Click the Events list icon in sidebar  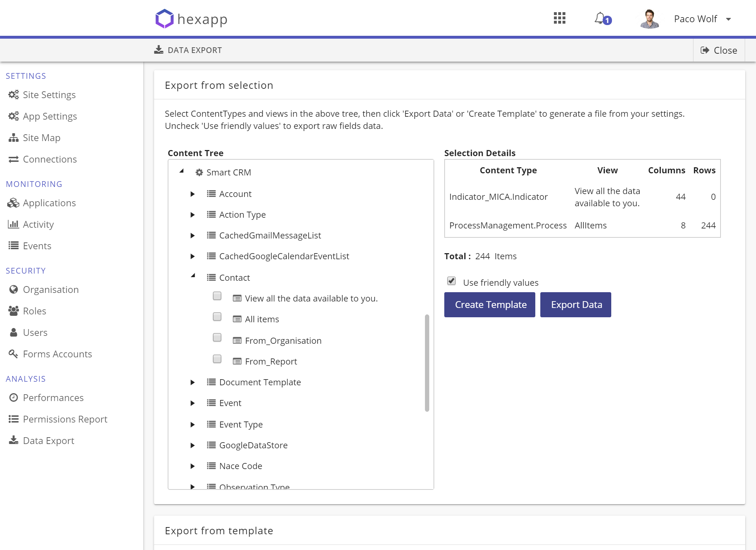coord(14,246)
